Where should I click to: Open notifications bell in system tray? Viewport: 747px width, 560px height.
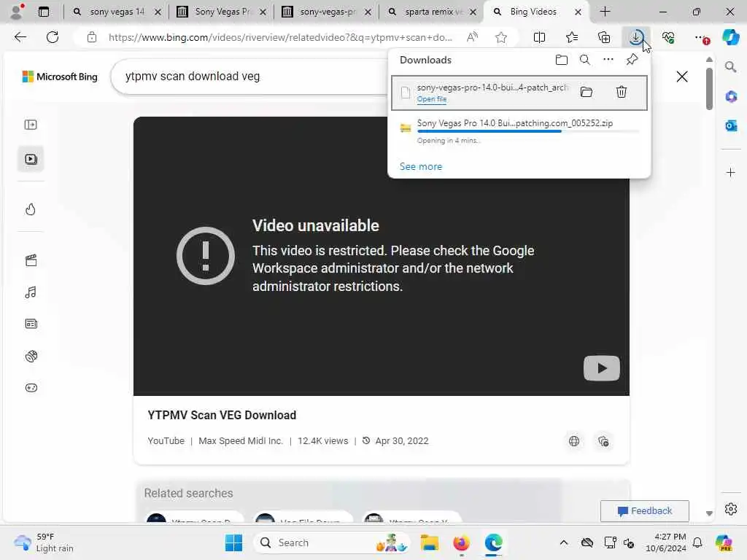[697, 542]
